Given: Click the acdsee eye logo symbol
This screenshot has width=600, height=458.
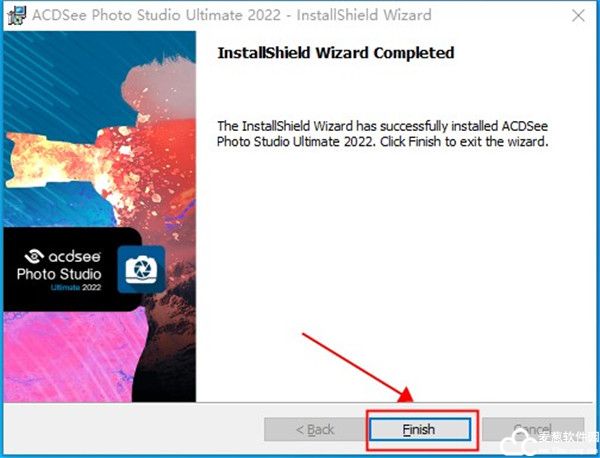Looking at the screenshot, I should point(34,256).
